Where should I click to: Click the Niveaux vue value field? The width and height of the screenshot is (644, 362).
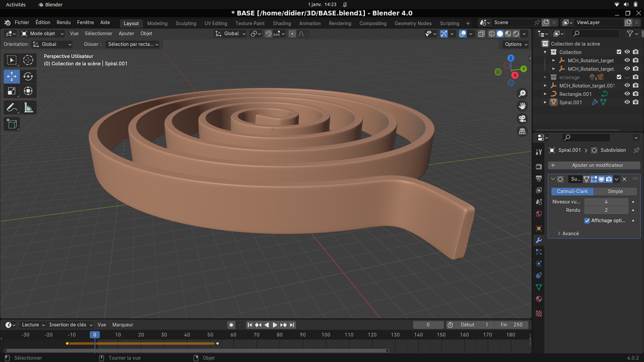point(606,202)
